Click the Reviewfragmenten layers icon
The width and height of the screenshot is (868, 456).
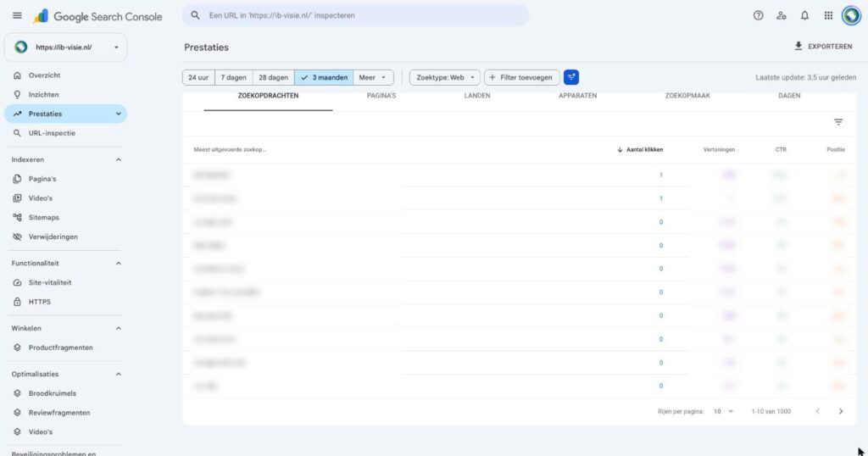coord(17,412)
